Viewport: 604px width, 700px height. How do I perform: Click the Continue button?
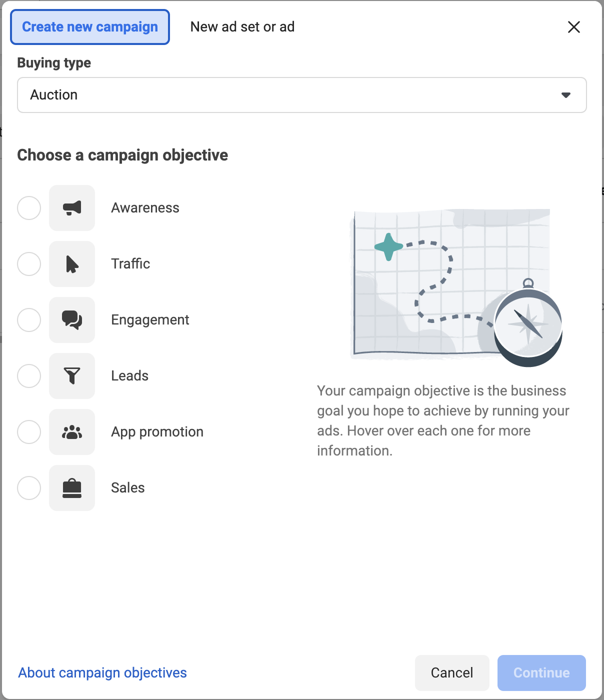(x=541, y=673)
